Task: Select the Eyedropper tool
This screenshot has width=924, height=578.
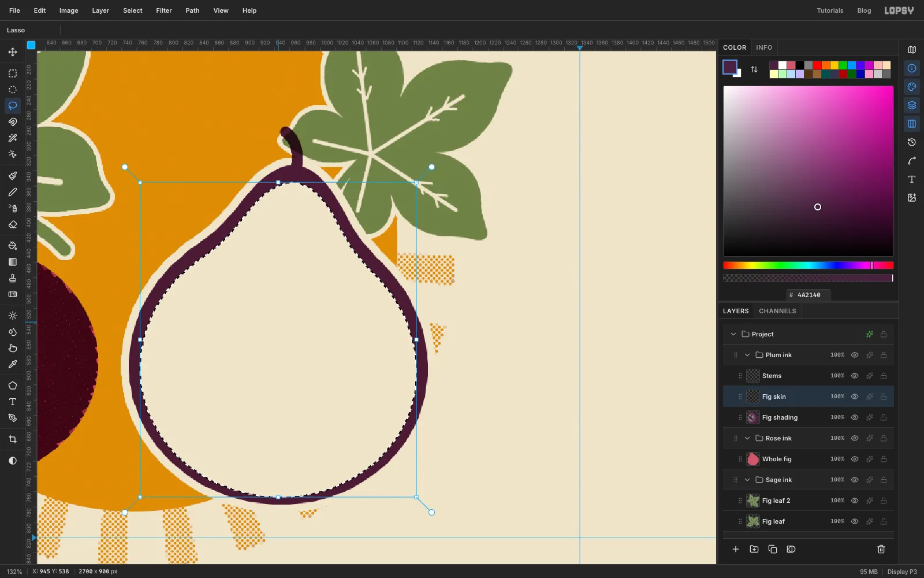Action: [13, 364]
